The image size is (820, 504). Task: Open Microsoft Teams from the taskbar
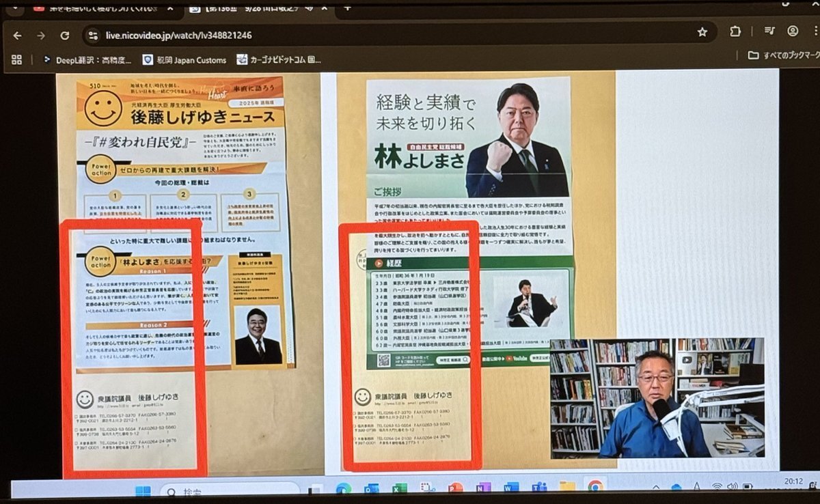tap(539, 488)
